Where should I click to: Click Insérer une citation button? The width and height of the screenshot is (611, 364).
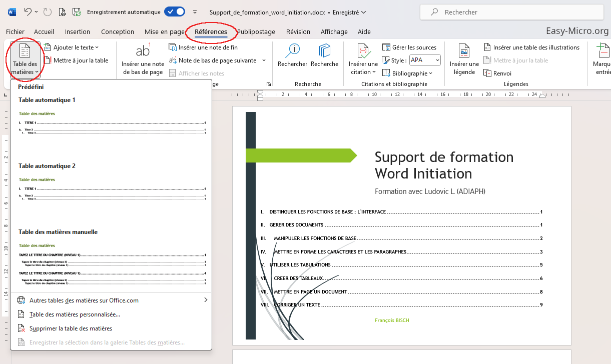coord(363,59)
